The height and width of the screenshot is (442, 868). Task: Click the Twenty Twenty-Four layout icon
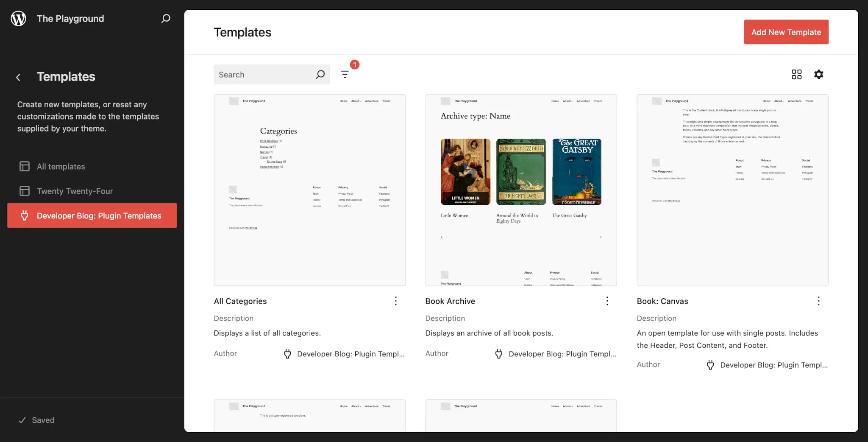point(25,191)
